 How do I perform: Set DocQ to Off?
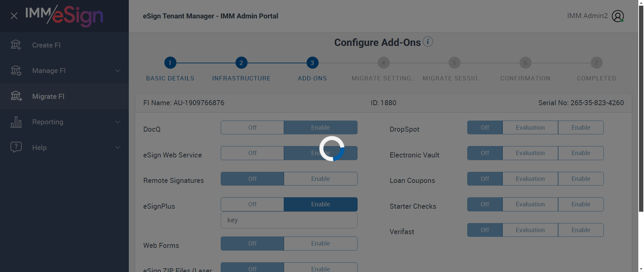[252, 128]
